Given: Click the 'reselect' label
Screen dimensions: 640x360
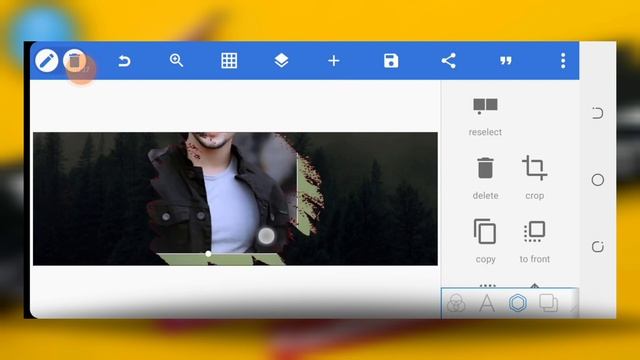Looking at the screenshot, I should [x=485, y=132].
